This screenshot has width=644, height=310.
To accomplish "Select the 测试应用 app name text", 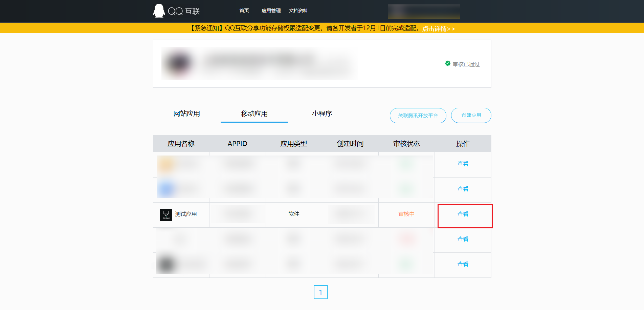I will [x=186, y=214].
